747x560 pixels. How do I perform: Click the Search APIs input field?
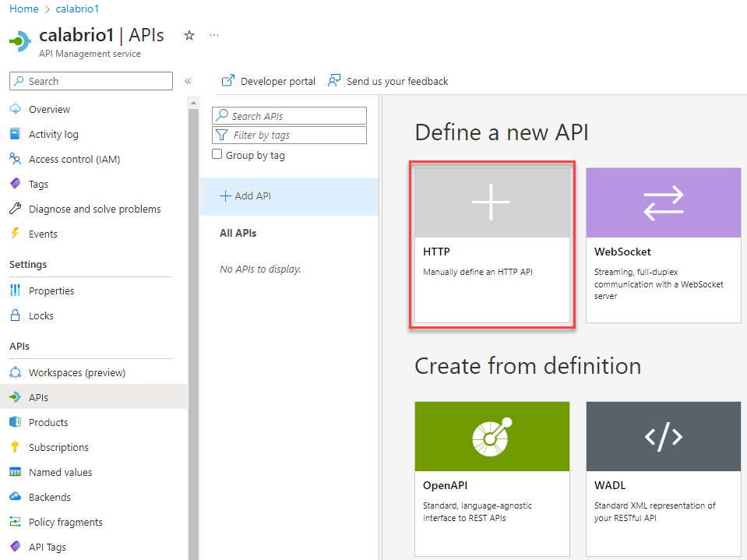(x=289, y=116)
